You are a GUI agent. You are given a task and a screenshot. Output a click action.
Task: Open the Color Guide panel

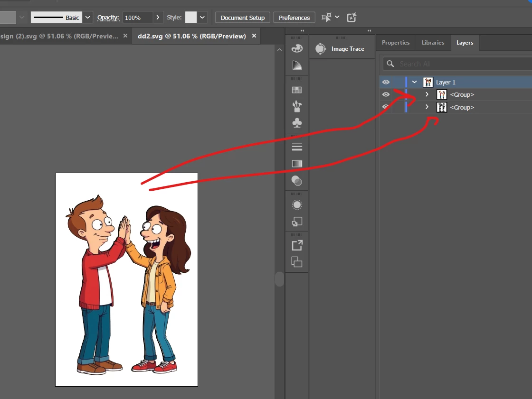[297, 65]
